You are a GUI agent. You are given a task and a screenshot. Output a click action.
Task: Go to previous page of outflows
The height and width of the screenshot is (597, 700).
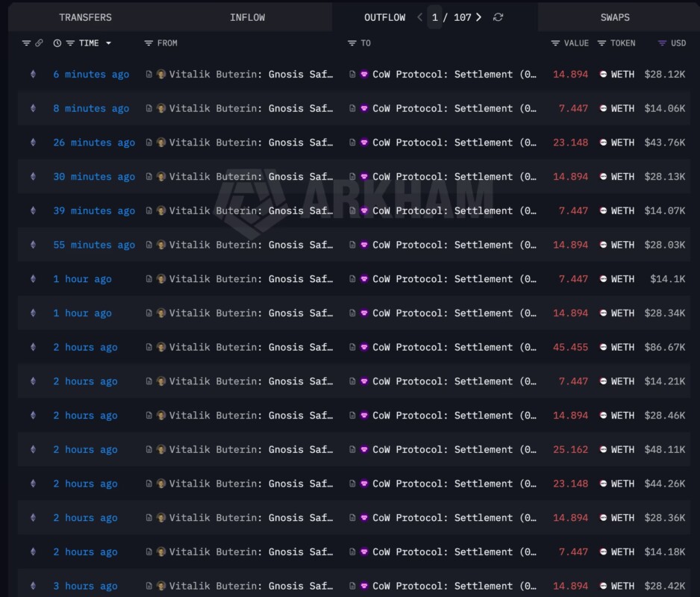pyautogui.click(x=419, y=17)
